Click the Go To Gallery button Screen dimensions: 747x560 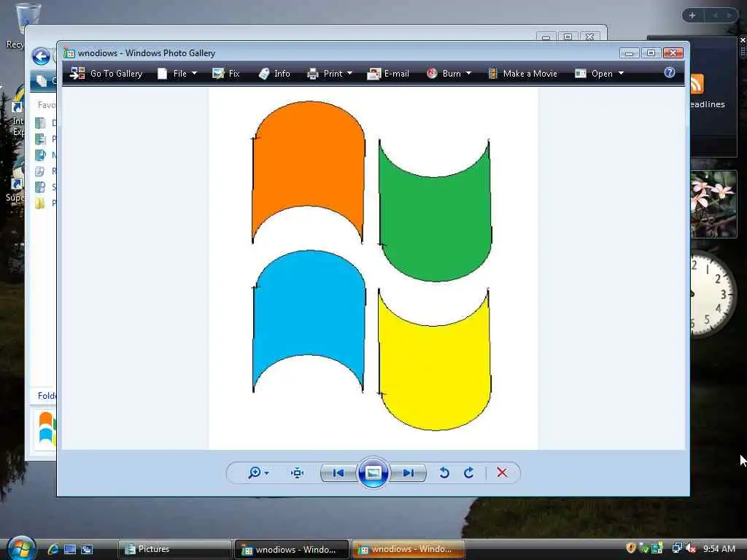tap(107, 74)
